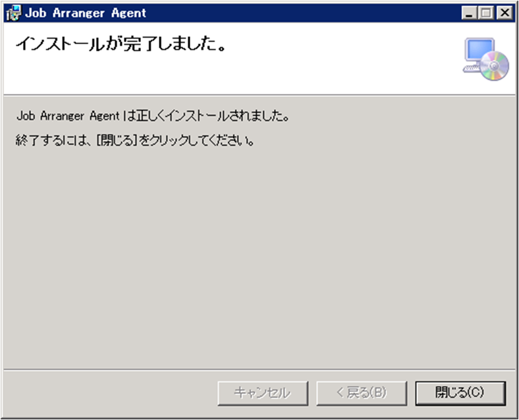Click the 正しくインストールされました message line
This screenshot has width=519, height=420.
coord(153,116)
